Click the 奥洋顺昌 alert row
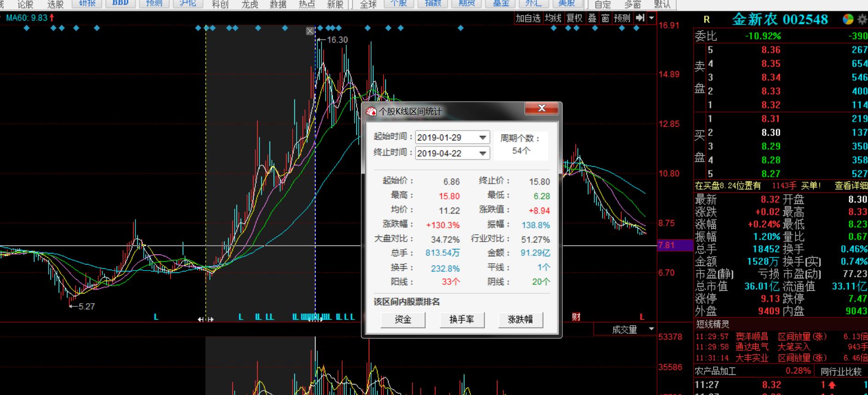The height and width of the screenshot is (395, 868). (x=781, y=337)
